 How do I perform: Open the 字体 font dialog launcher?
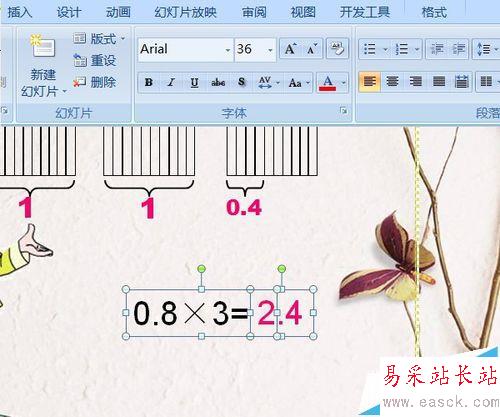pyautogui.click(x=343, y=110)
